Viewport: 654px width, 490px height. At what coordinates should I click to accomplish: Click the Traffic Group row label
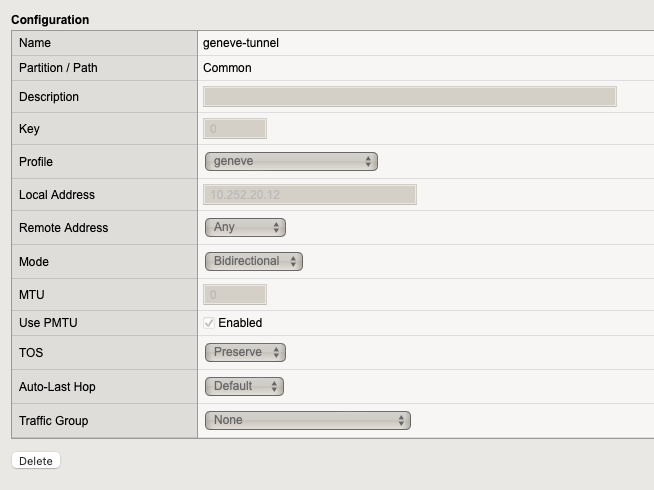tap(53, 420)
